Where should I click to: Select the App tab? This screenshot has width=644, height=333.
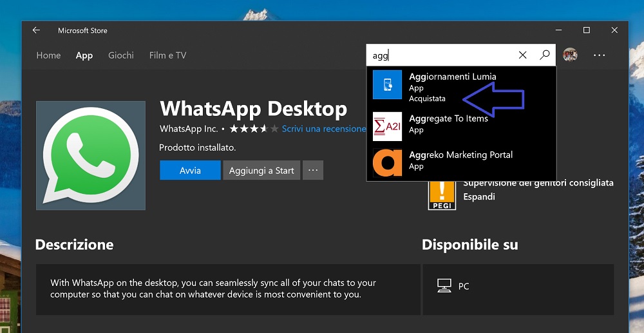click(x=84, y=55)
